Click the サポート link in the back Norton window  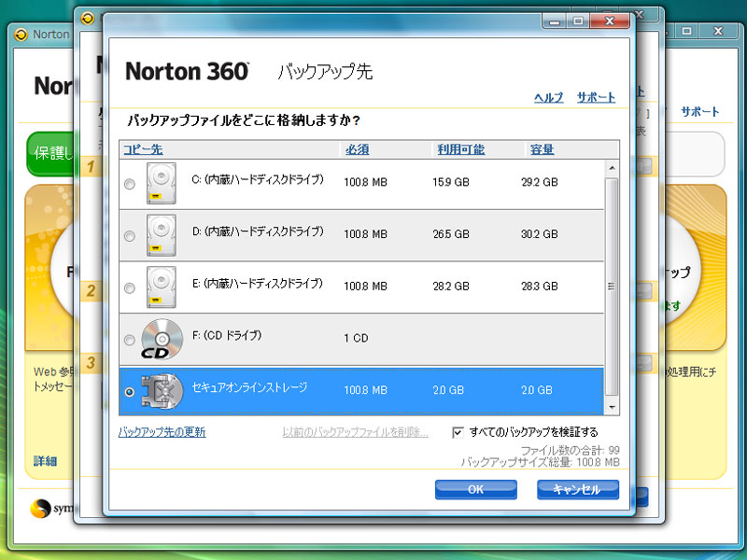[x=699, y=112]
